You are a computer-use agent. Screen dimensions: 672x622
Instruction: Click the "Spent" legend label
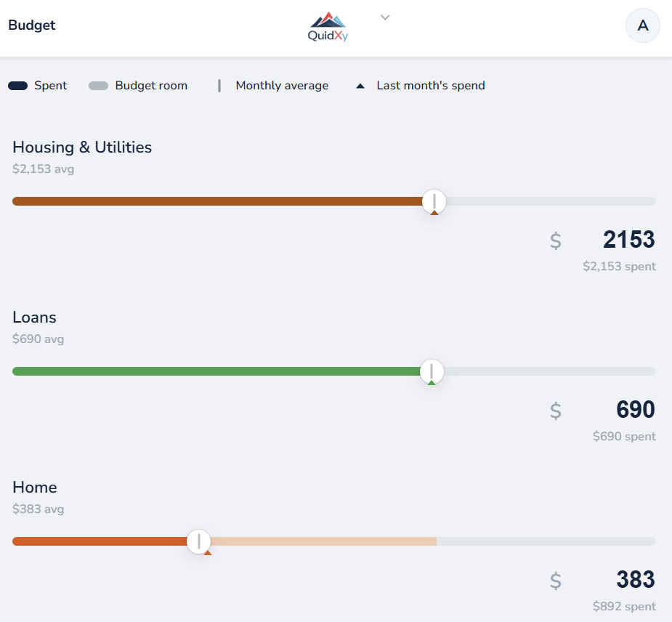coord(51,86)
